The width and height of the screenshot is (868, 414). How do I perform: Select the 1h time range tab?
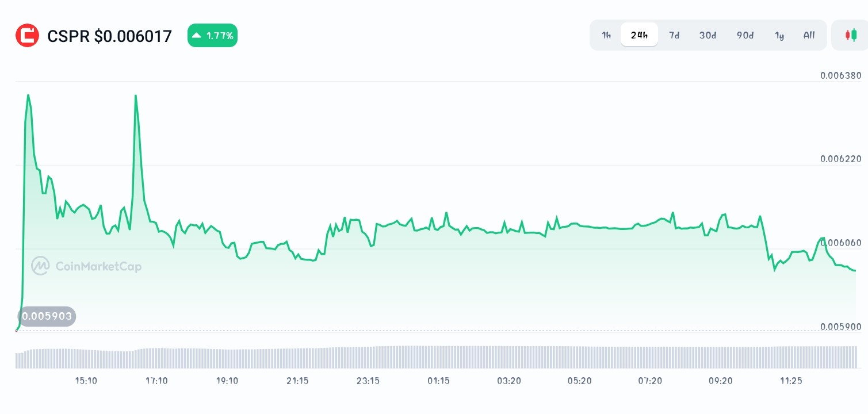pyautogui.click(x=606, y=35)
